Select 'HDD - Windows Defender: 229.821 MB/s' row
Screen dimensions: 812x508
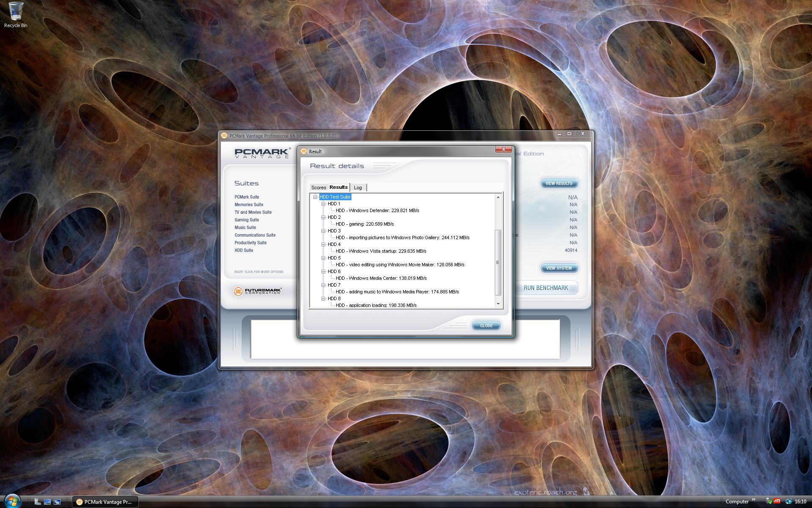377,210
